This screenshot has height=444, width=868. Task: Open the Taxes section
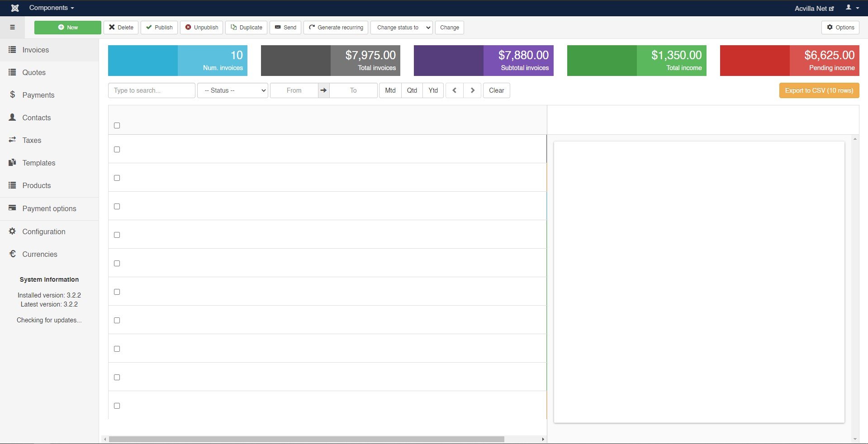point(32,140)
